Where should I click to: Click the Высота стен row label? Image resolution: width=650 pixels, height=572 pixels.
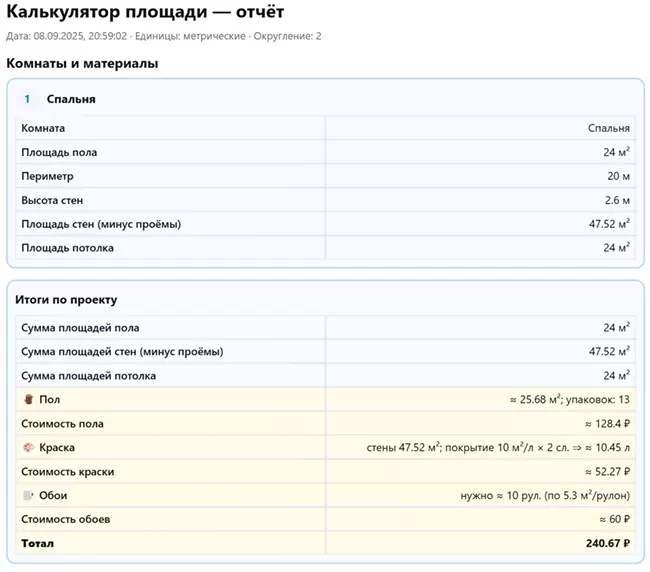click(52, 200)
